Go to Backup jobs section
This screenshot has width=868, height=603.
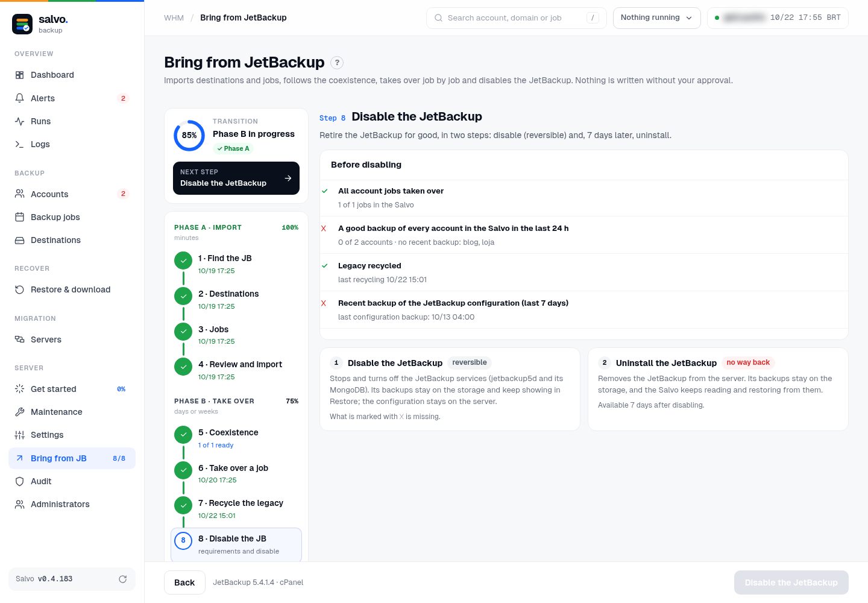72,217
